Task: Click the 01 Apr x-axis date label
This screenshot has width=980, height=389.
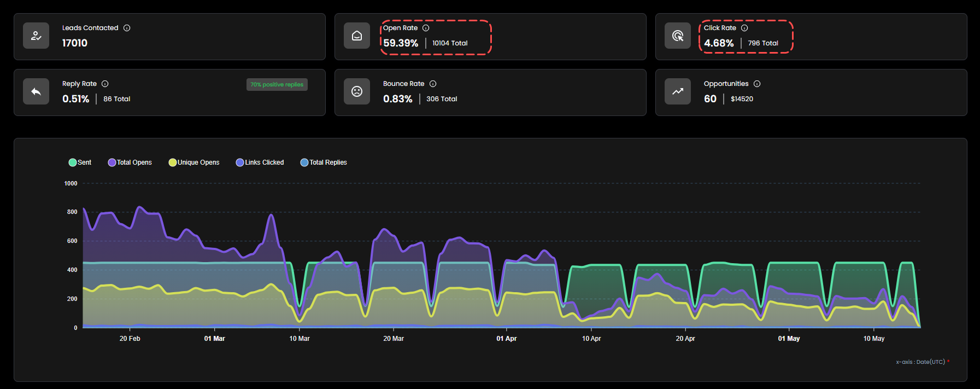Action: click(x=506, y=339)
